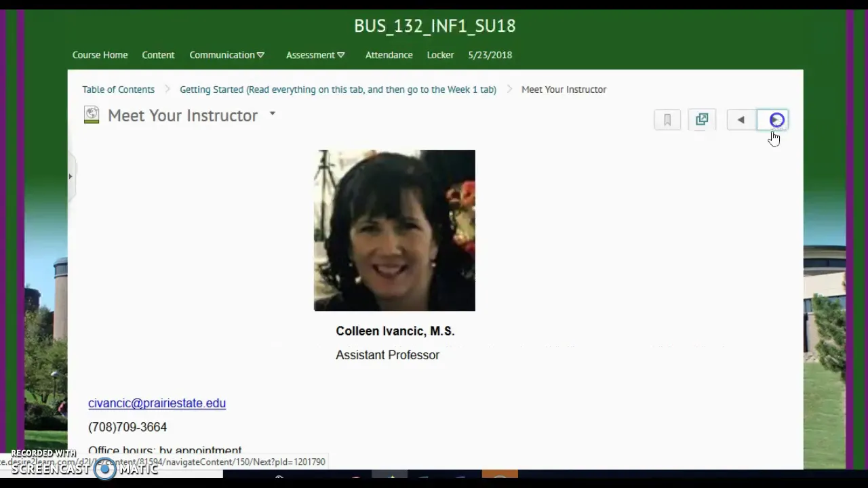This screenshot has height=488, width=868.
Task: Expand the side panel arrow
Action: pos(70,176)
